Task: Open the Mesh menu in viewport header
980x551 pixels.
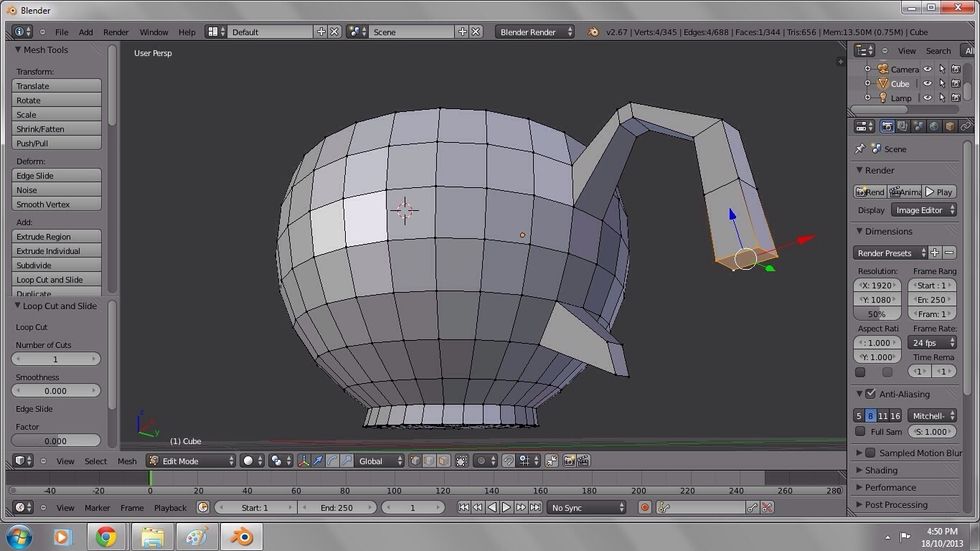Action: click(127, 461)
